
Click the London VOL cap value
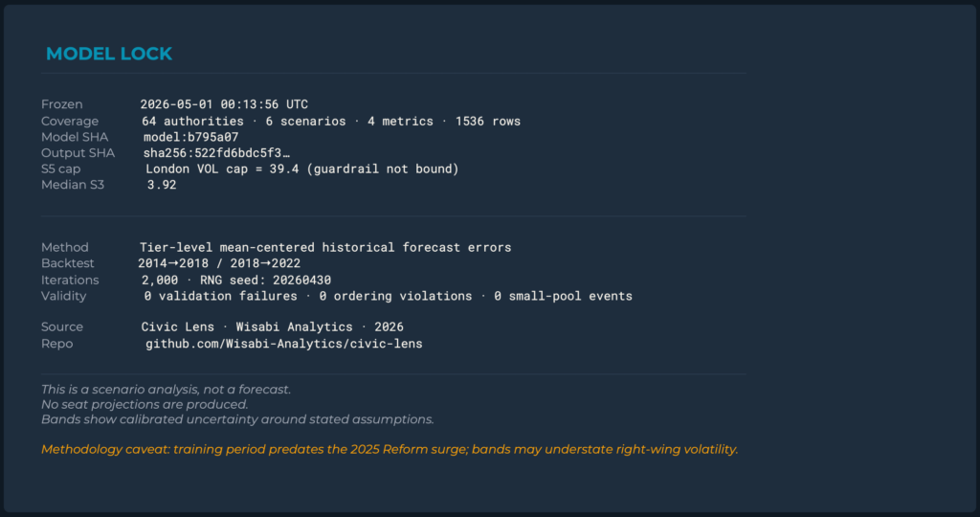pyautogui.click(x=301, y=169)
